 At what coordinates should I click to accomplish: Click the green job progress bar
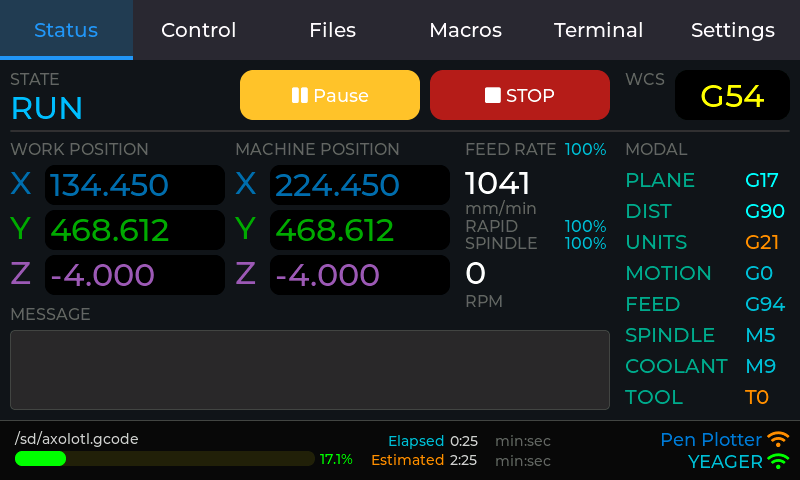pos(165,459)
